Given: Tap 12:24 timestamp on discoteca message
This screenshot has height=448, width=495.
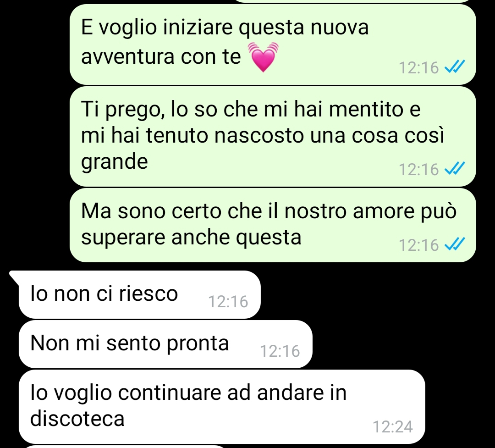Looking at the screenshot, I should (393, 427).
